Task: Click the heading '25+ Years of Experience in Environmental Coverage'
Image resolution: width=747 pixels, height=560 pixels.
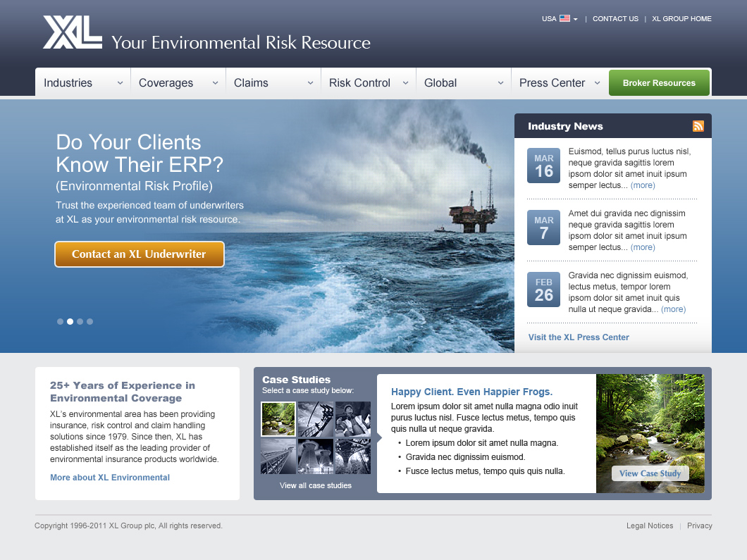Action: (123, 392)
